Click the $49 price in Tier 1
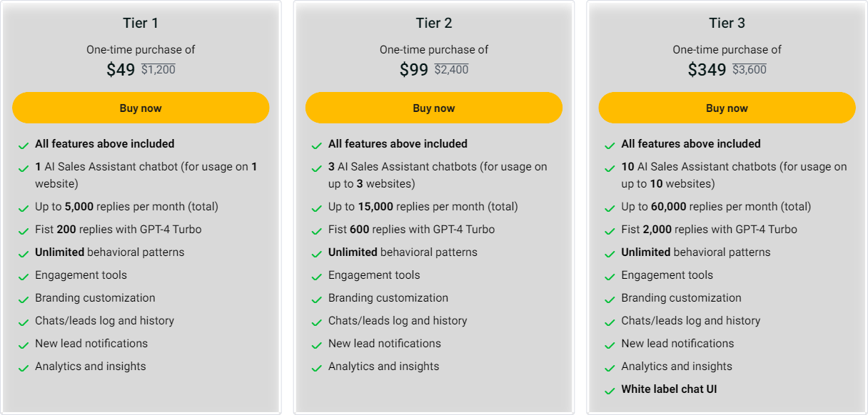The width and height of the screenshot is (868, 415). [121, 70]
